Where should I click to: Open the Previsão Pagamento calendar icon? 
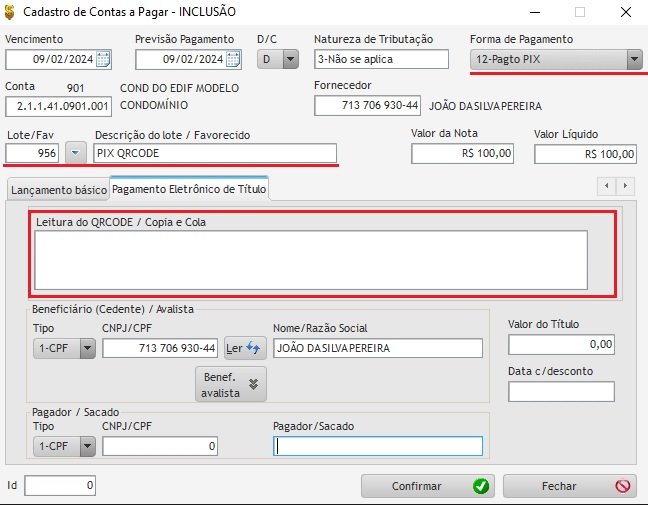pyautogui.click(x=233, y=59)
